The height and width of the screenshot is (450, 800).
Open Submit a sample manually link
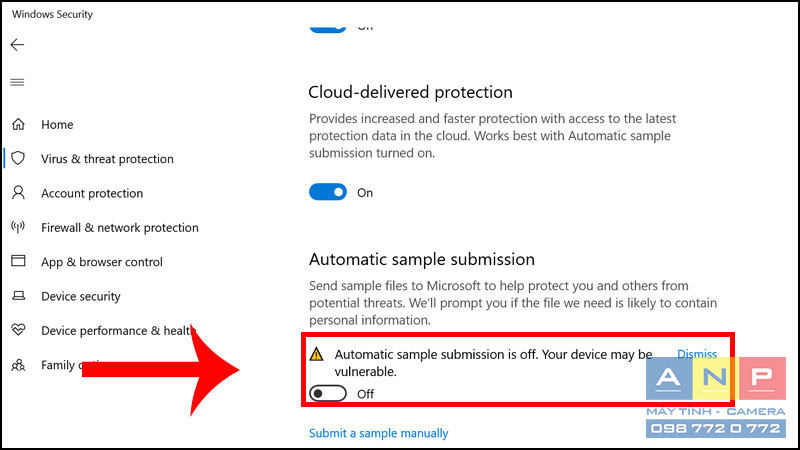tap(379, 433)
